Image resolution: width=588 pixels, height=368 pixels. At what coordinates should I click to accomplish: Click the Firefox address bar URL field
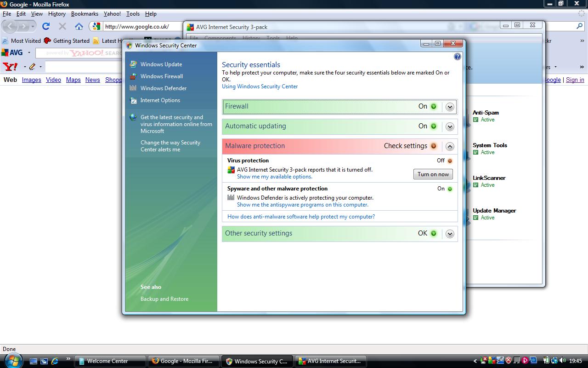point(142,27)
